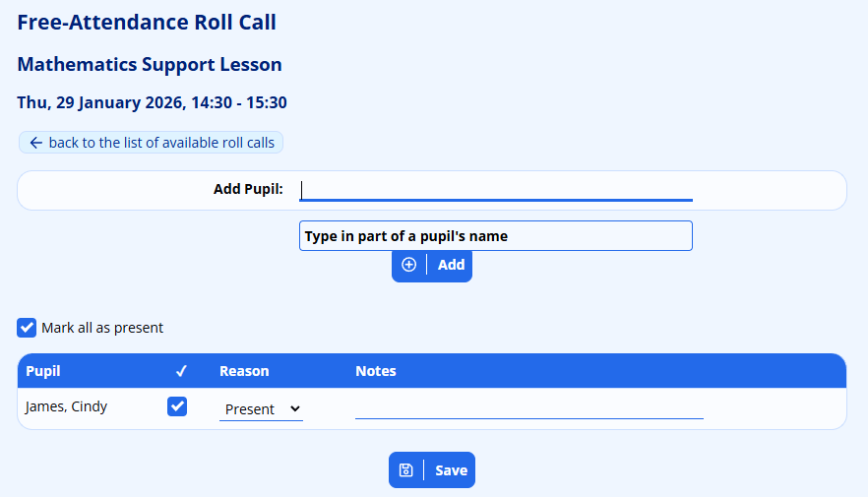Click the plus-circle icon on Add button

[x=409, y=265]
